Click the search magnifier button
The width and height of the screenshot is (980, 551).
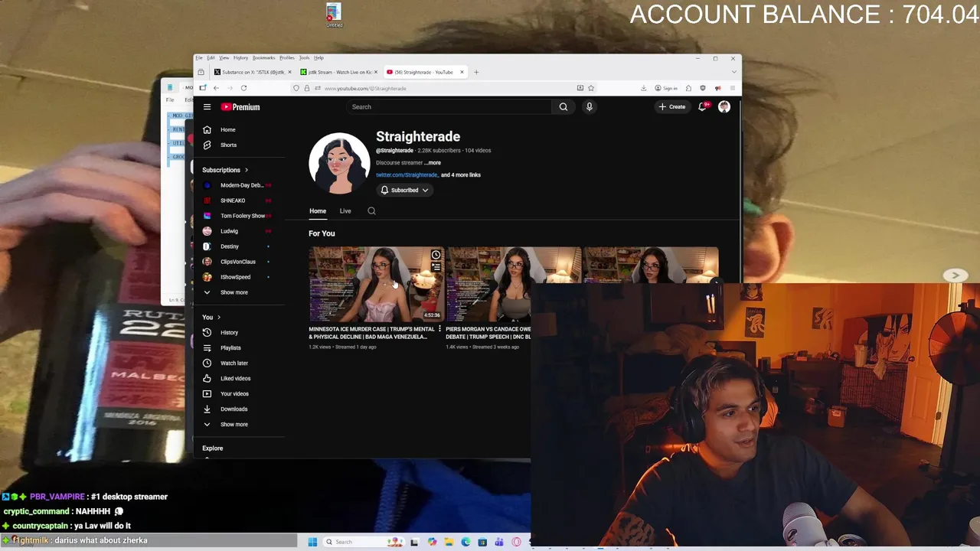[563, 107]
